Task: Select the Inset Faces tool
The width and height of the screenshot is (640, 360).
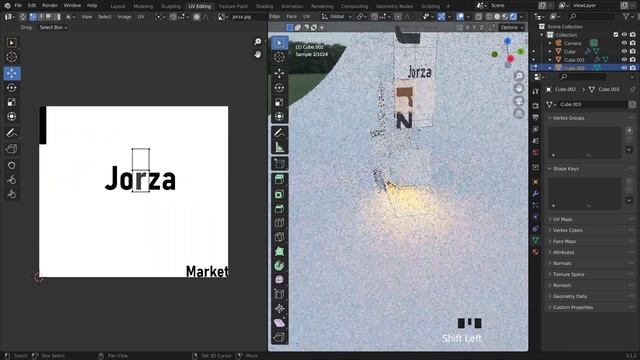Action: point(280,194)
